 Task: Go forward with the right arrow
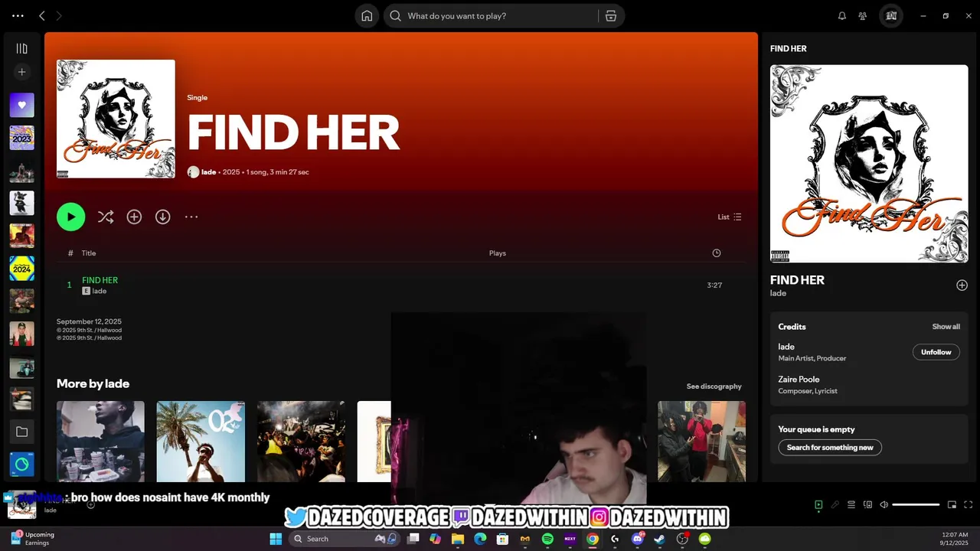tap(59, 15)
